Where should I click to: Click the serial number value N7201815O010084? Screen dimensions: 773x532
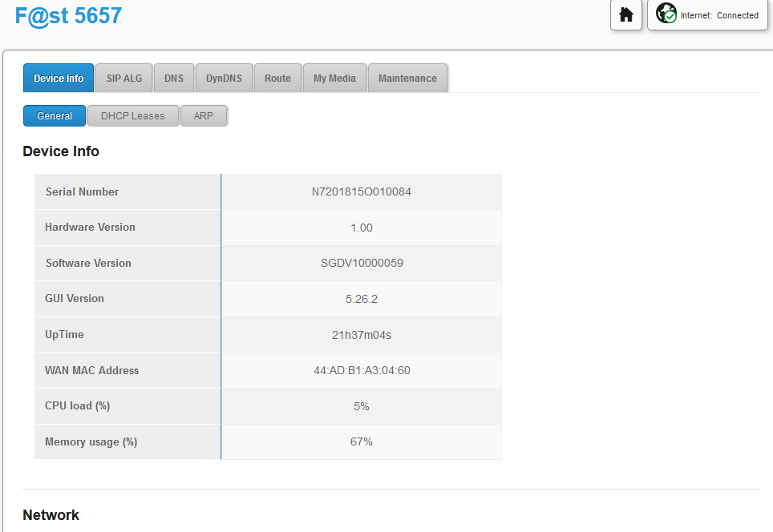click(362, 192)
